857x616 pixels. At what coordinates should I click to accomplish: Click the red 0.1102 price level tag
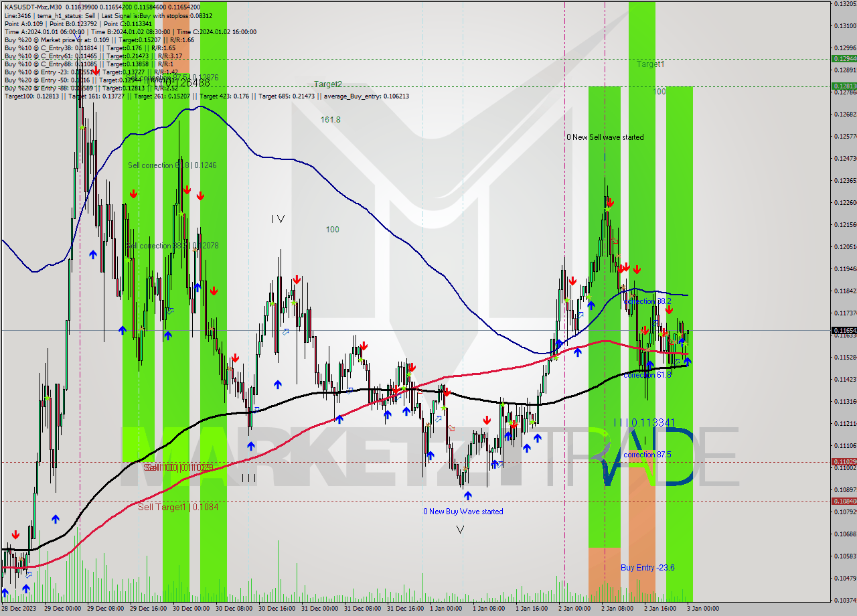point(844,462)
